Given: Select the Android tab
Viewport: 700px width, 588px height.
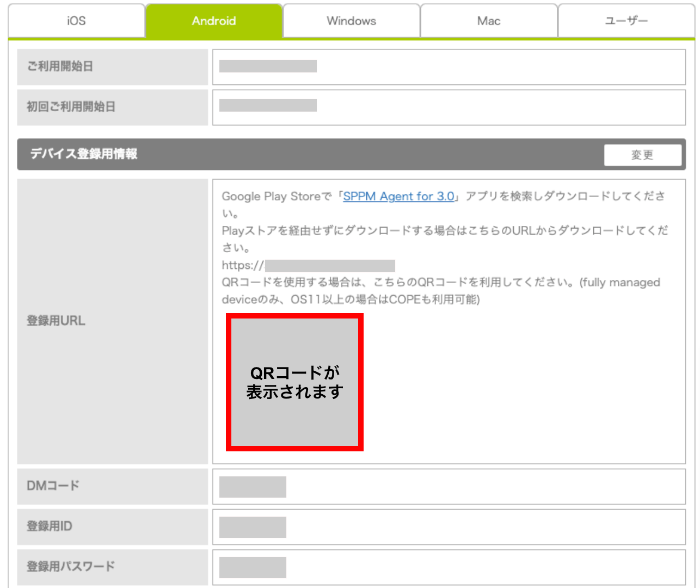Looking at the screenshot, I should click(214, 21).
